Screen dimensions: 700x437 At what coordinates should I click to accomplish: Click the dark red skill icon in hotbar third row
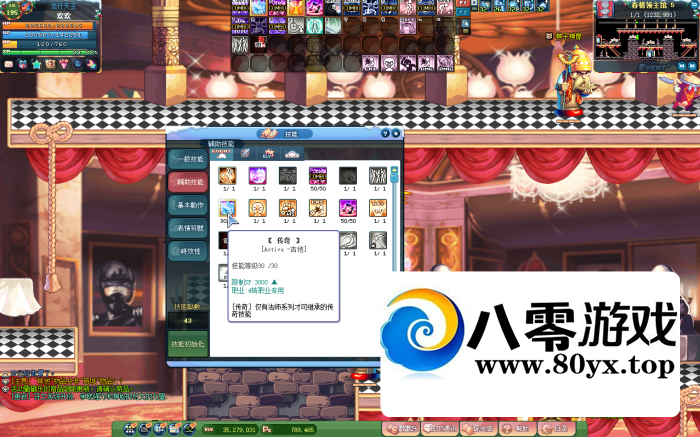click(258, 45)
